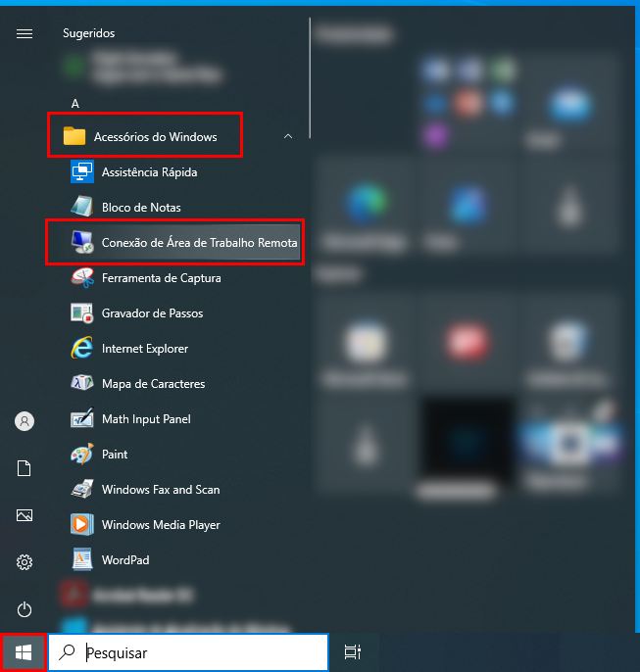Open the user account icon in sidebar
This screenshot has height=672, width=640.
25,421
